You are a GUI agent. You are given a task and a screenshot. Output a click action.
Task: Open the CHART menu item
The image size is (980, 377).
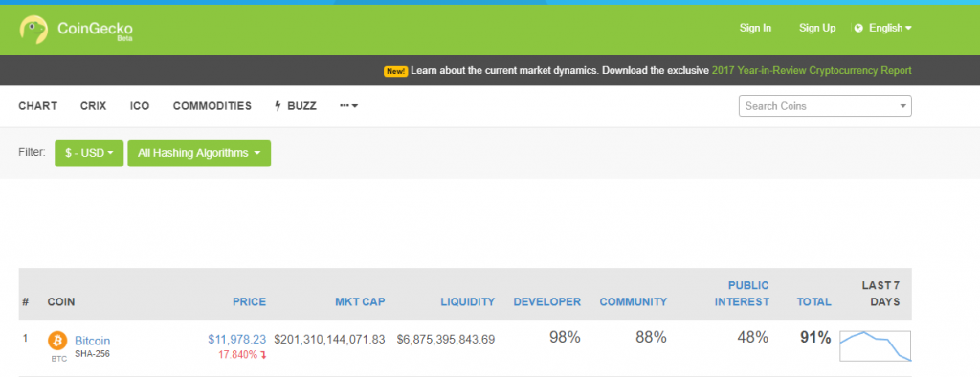click(38, 105)
